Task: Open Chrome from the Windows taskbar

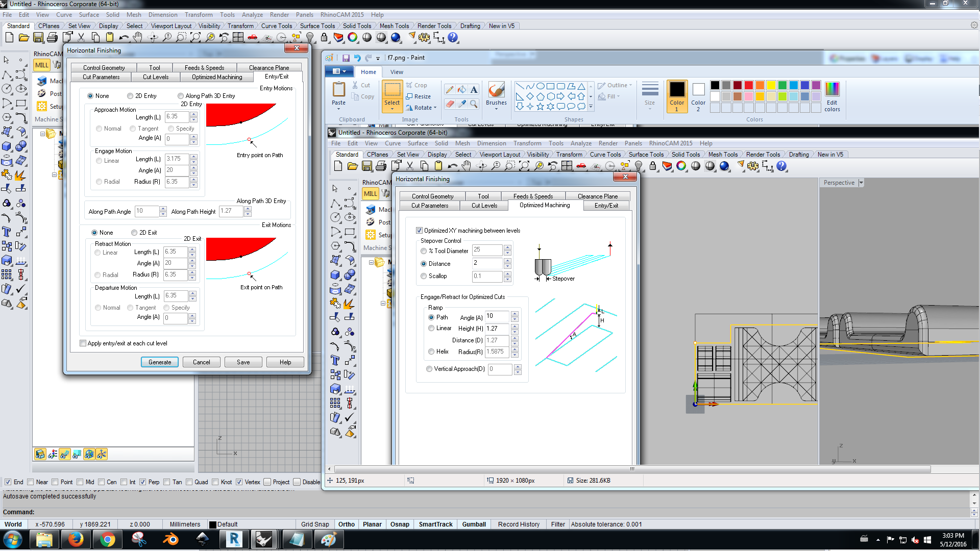Action: [x=107, y=539]
